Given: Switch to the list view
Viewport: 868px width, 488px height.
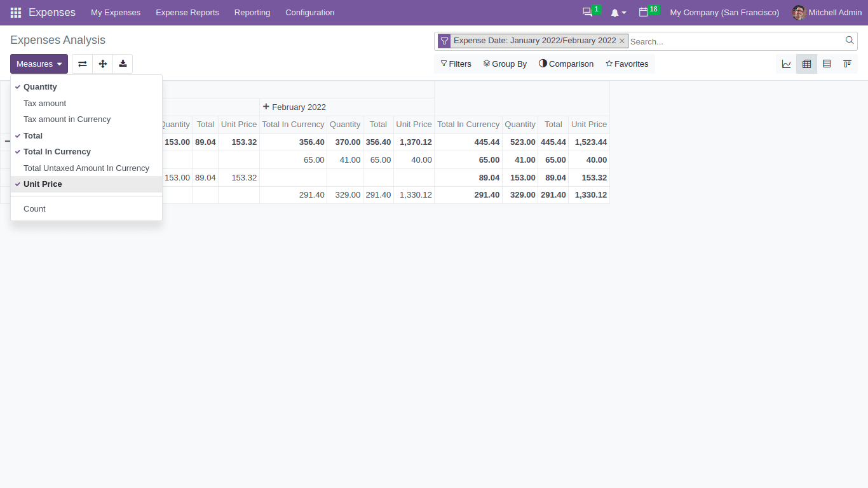Looking at the screenshot, I should tap(827, 64).
